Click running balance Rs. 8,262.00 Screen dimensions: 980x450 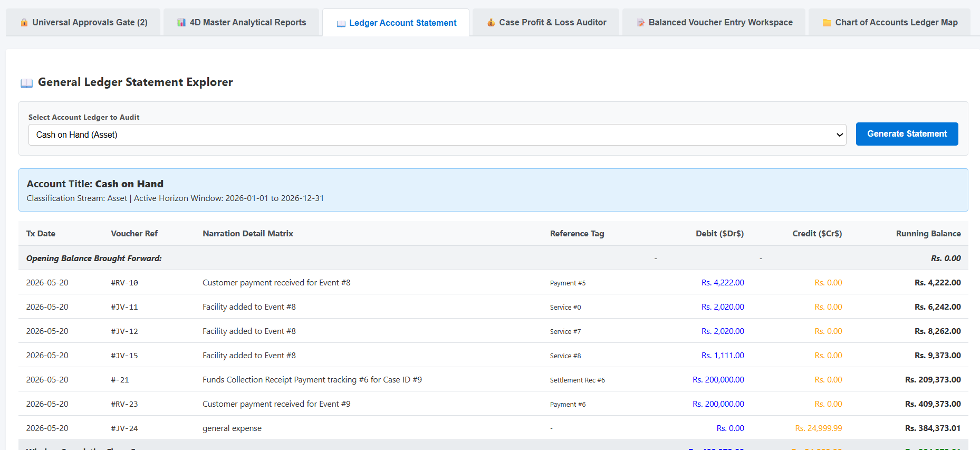[x=938, y=331]
